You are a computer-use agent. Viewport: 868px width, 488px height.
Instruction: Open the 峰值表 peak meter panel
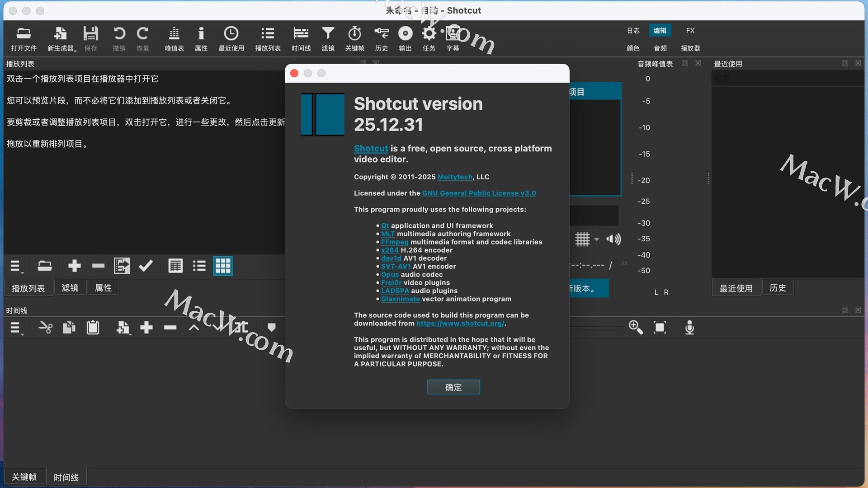coord(174,34)
